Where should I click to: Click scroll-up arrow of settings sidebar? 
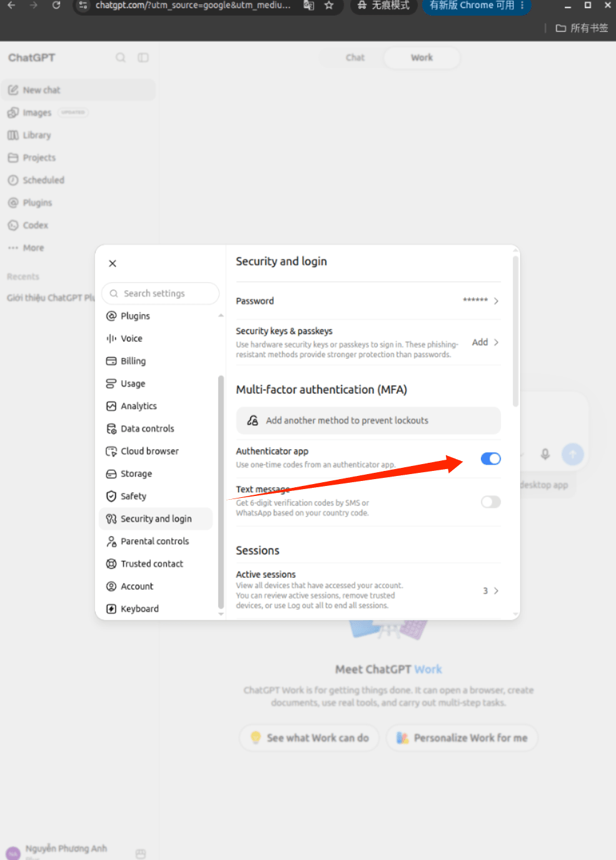[x=221, y=316]
